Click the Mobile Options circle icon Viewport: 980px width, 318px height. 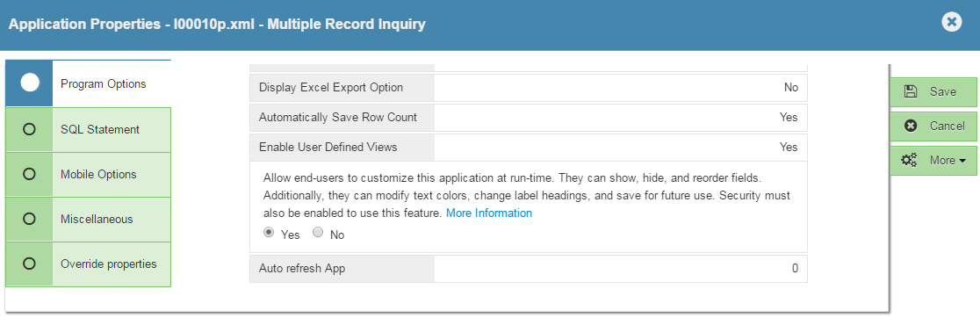coord(29,174)
